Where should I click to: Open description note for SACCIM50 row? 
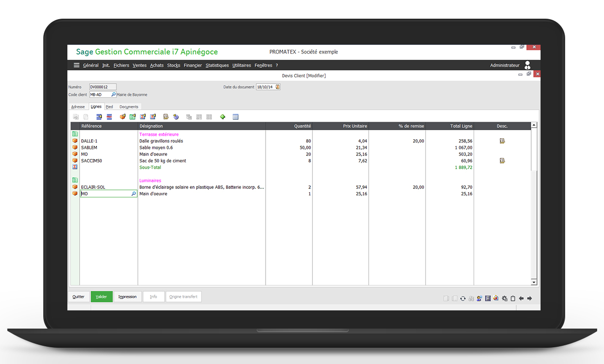(x=502, y=160)
